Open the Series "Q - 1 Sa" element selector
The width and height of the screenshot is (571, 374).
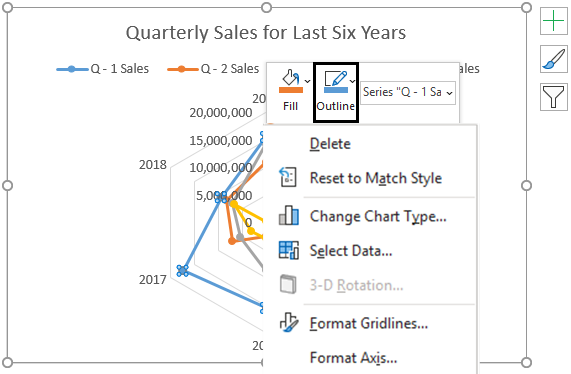(x=408, y=92)
